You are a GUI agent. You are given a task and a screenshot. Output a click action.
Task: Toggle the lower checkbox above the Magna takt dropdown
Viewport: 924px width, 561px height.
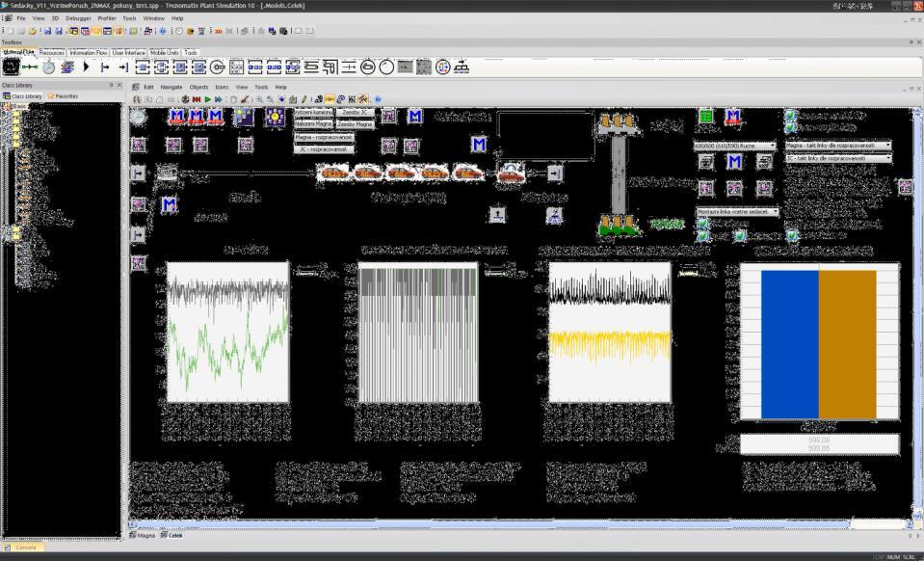[x=791, y=126]
